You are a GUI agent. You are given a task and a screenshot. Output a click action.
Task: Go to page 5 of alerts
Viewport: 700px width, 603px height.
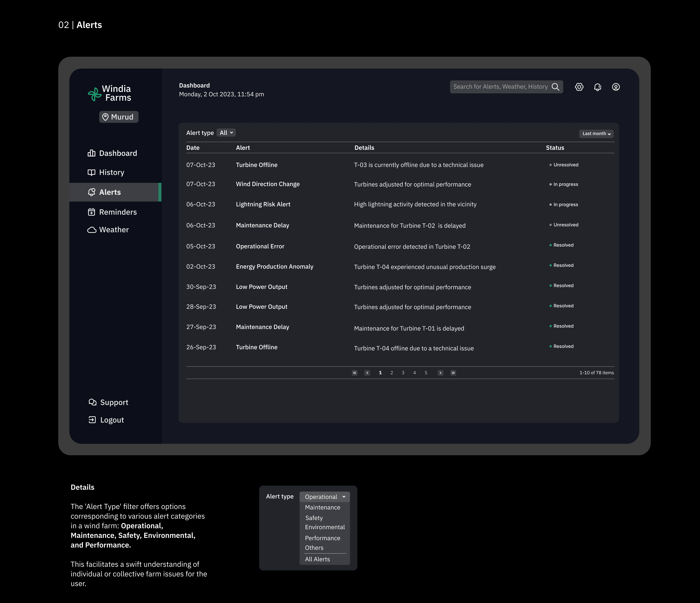click(x=426, y=373)
